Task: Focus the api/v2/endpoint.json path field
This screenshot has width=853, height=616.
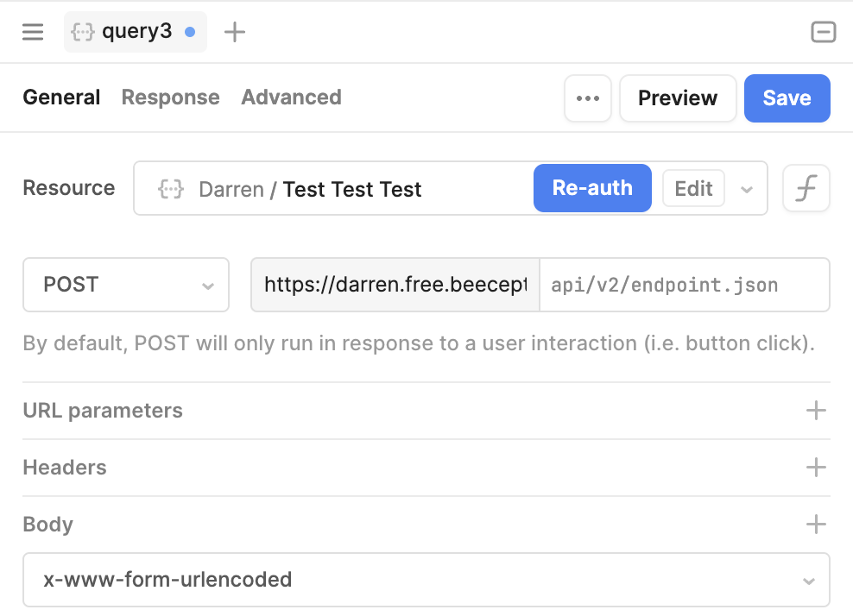Action: click(684, 285)
